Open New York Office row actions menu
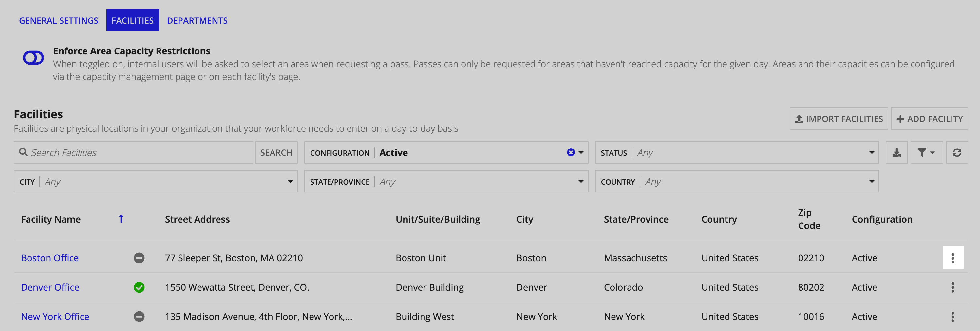This screenshot has width=980, height=331. coord(953,317)
